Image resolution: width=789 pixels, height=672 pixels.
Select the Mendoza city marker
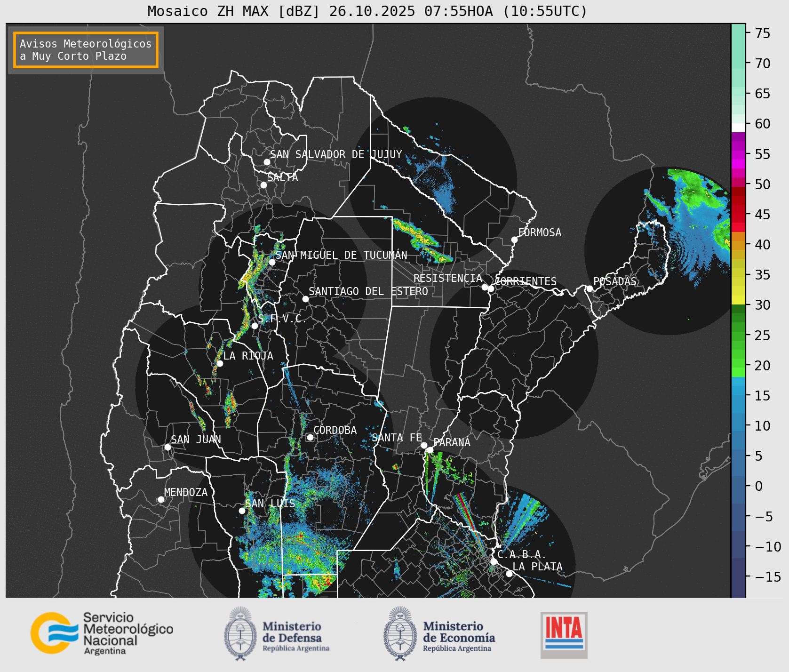pyautogui.click(x=161, y=499)
